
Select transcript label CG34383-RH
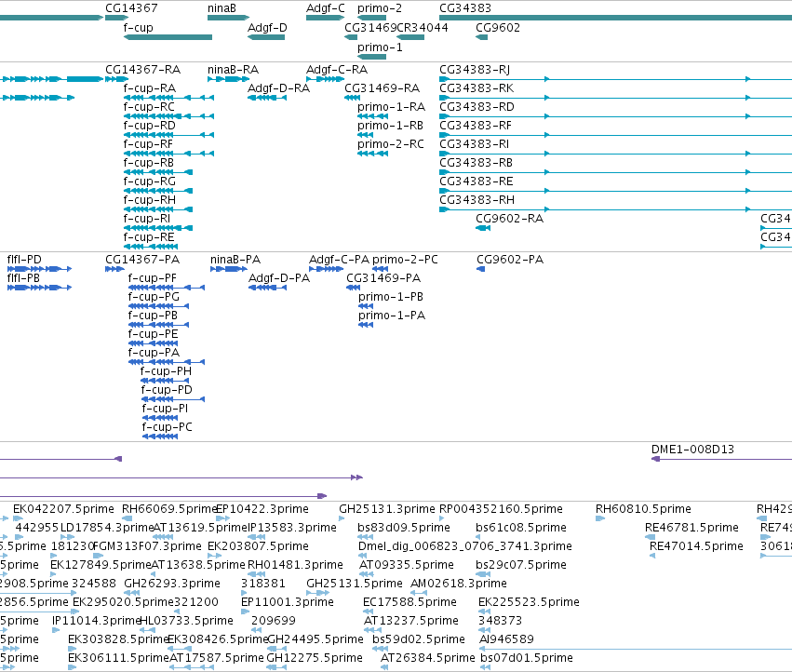[477, 201]
